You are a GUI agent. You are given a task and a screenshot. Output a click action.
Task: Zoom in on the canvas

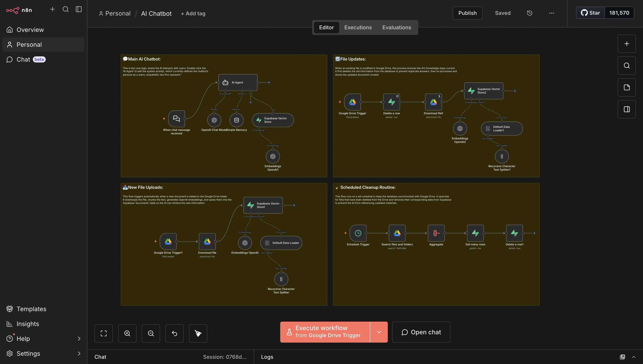[x=127, y=333]
